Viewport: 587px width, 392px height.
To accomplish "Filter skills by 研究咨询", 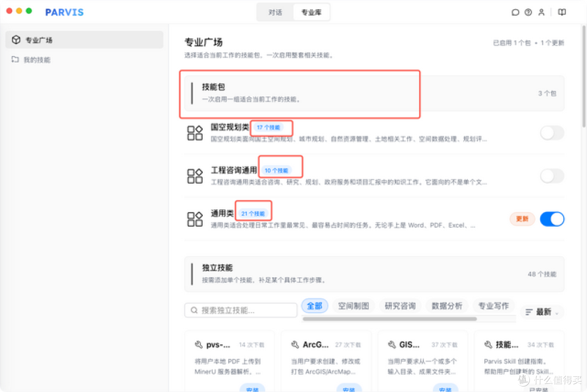I will pyautogui.click(x=400, y=306).
